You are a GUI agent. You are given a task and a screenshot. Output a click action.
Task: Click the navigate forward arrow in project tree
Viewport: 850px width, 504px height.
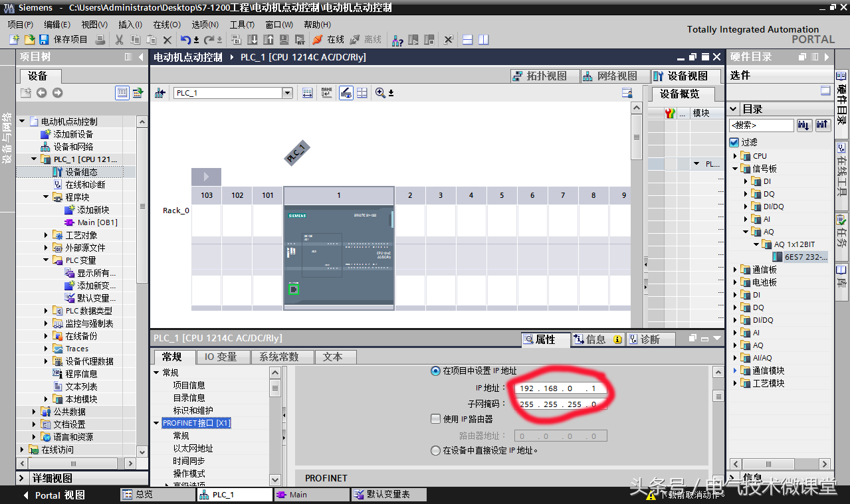[x=57, y=93]
